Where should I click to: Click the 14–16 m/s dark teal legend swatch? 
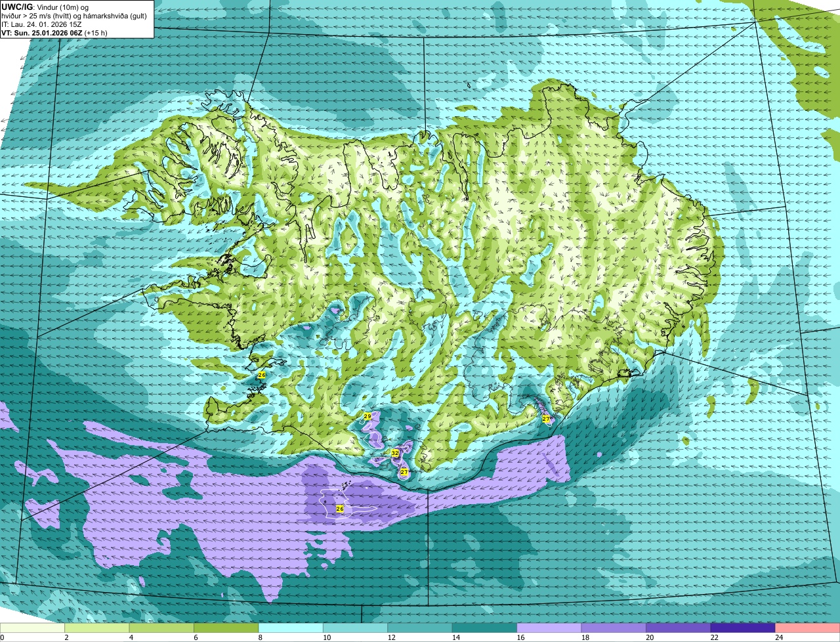(485, 628)
